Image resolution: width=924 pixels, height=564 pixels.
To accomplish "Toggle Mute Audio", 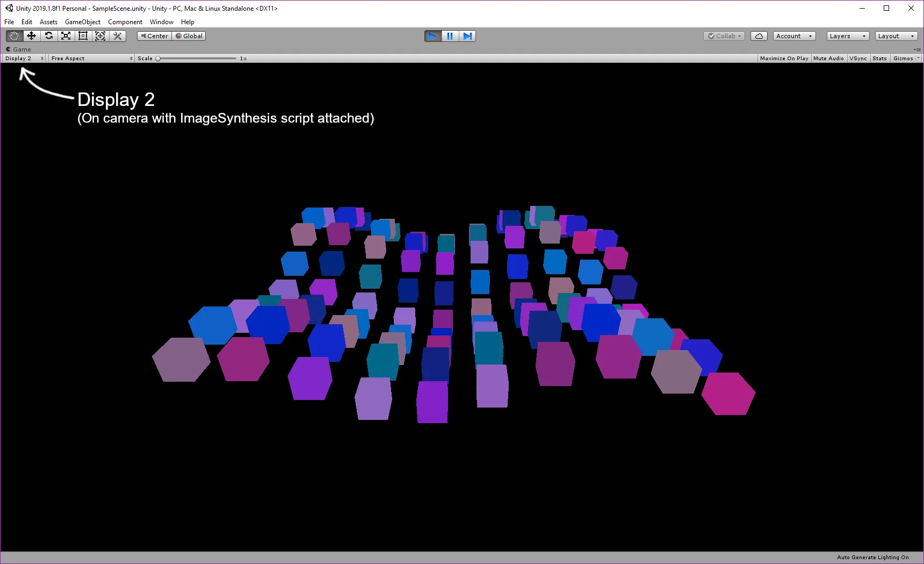I will [x=828, y=58].
